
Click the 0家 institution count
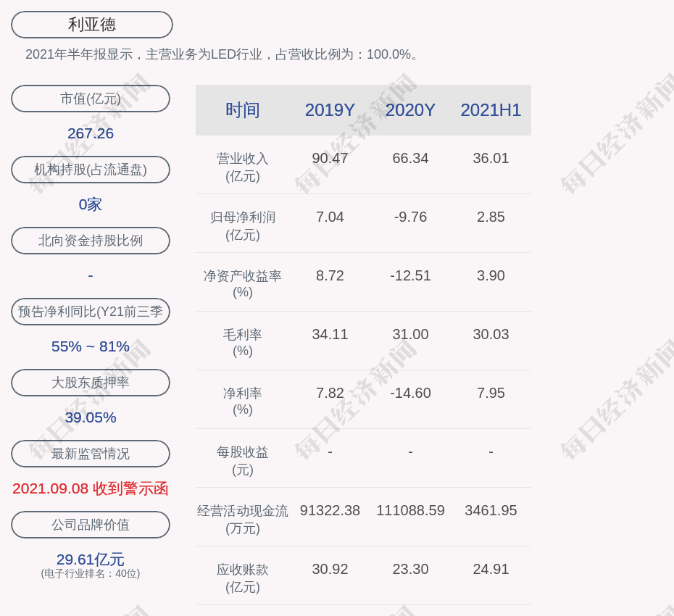[x=91, y=204]
